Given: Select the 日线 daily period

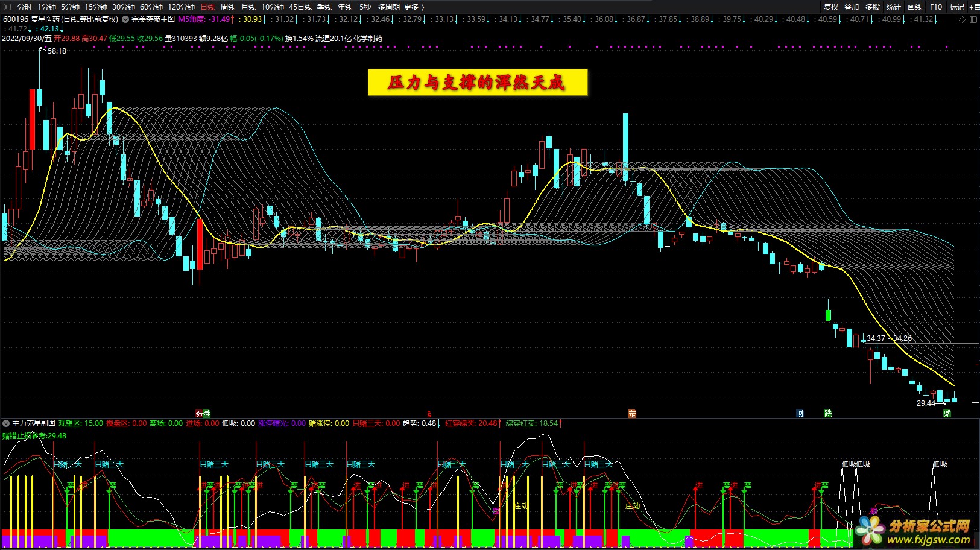Looking at the screenshot, I should (x=207, y=7).
